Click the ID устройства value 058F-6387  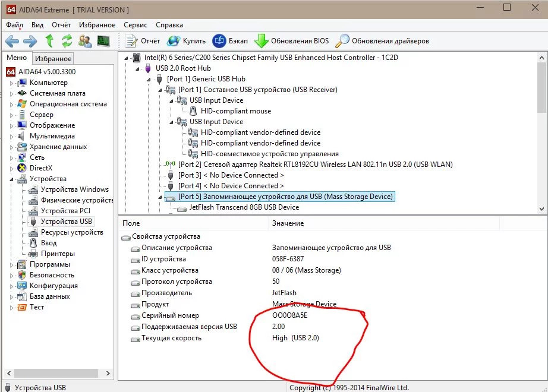click(x=288, y=259)
